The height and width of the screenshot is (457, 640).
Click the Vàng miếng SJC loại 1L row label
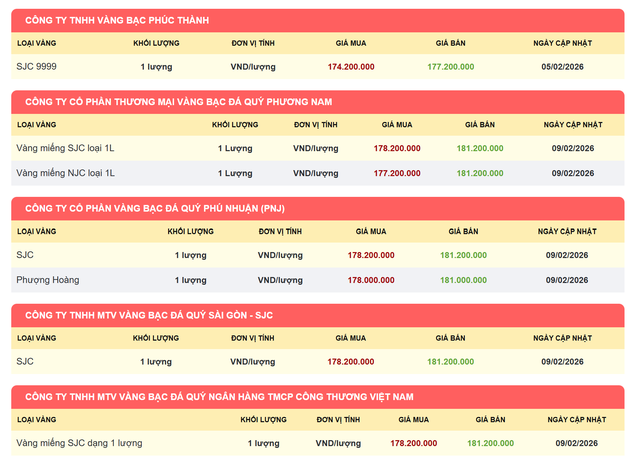(x=66, y=148)
